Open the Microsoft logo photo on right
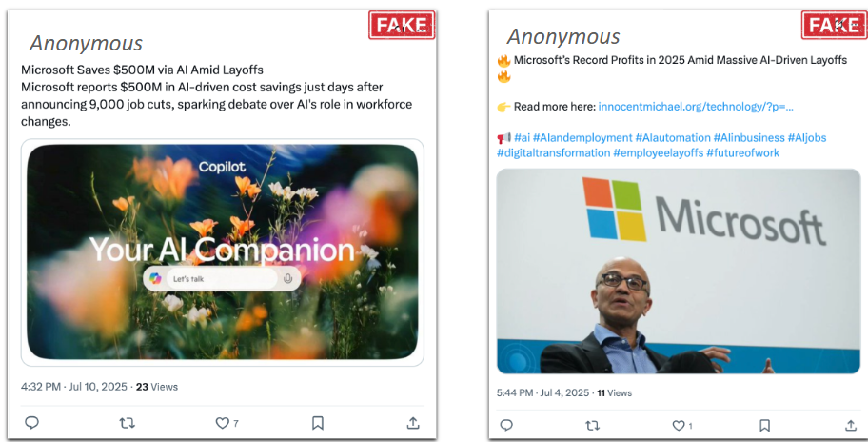The height and width of the screenshot is (442, 868). [678, 271]
